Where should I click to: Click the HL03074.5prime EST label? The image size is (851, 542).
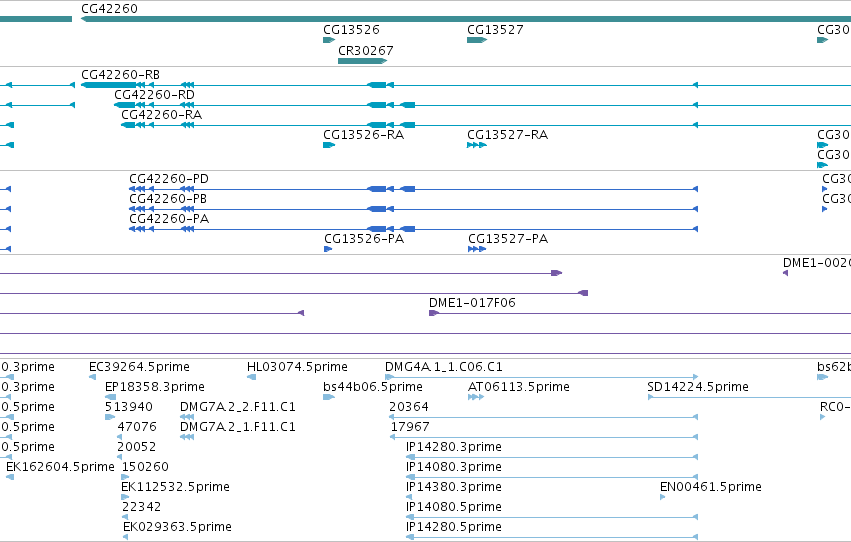pyautogui.click(x=297, y=367)
